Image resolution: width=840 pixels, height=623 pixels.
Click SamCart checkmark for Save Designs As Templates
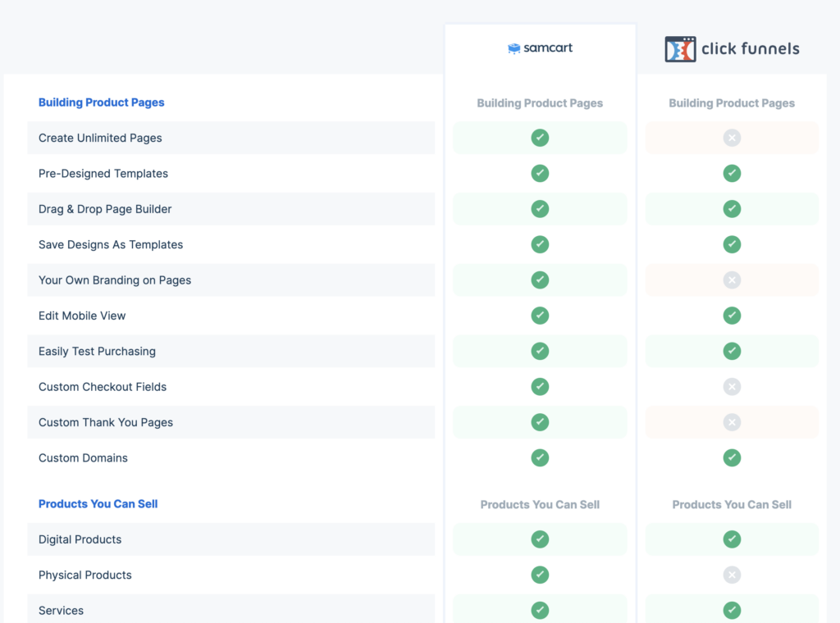pos(540,244)
